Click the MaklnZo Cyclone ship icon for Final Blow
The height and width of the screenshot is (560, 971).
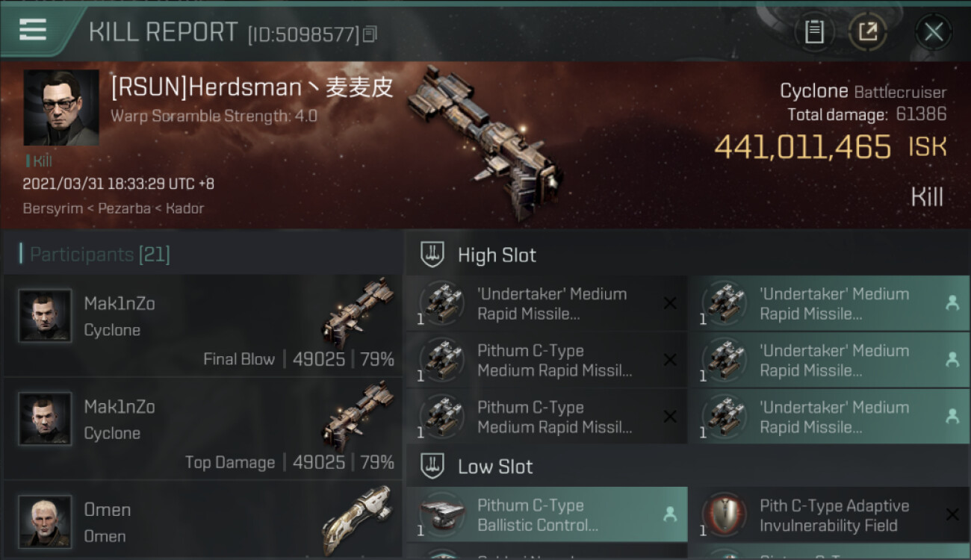pyautogui.click(x=359, y=312)
